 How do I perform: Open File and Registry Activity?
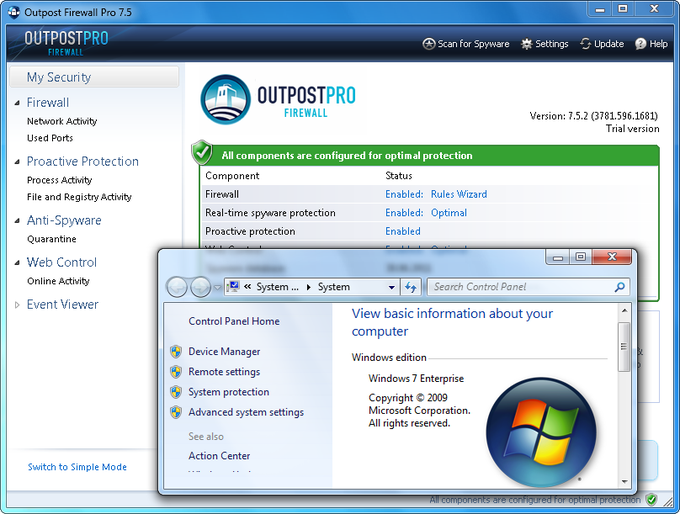coord(79,197)
